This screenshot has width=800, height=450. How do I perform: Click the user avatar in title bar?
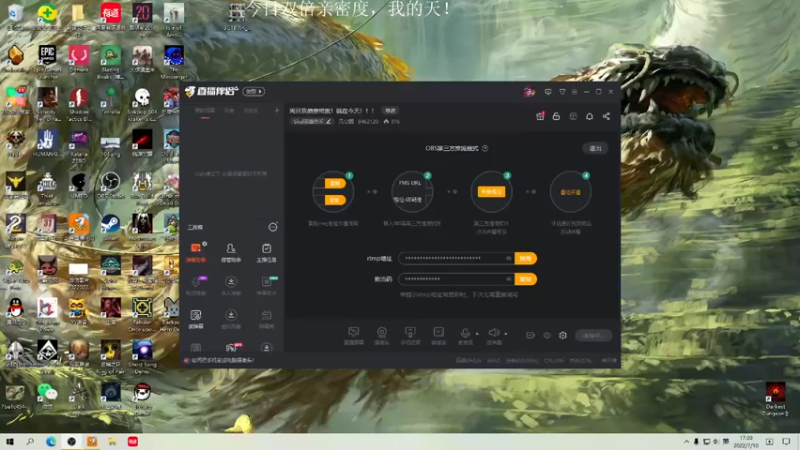529,92
